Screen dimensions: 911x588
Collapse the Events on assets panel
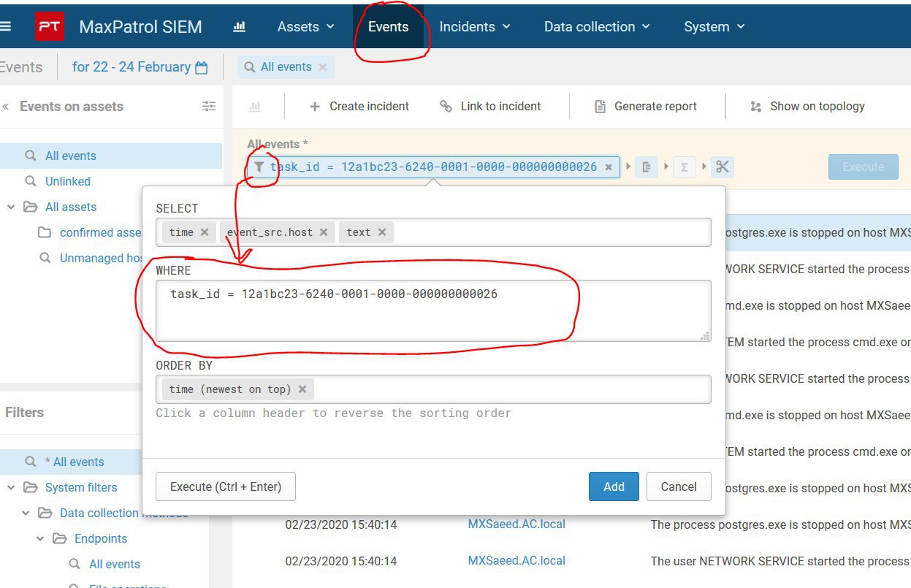[6, 107]
